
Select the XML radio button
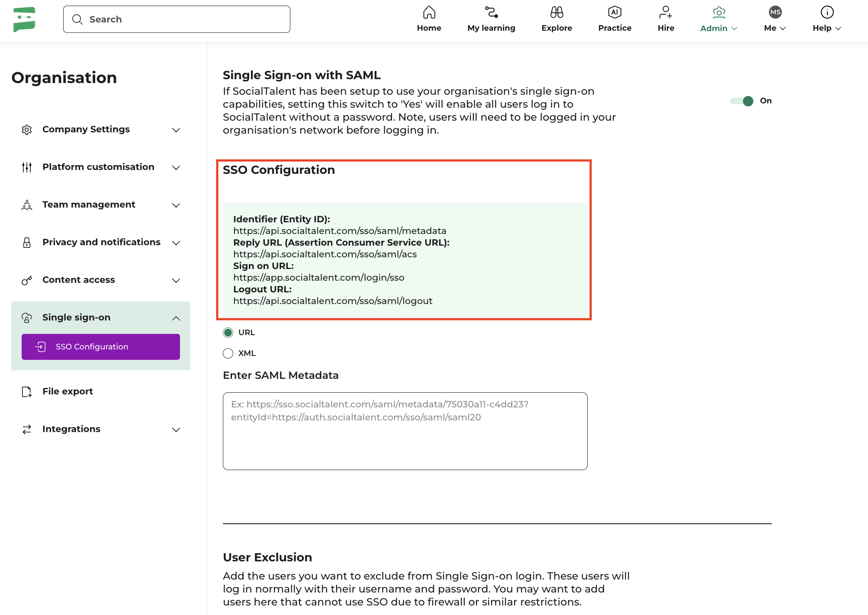click(x=228, y=353)
